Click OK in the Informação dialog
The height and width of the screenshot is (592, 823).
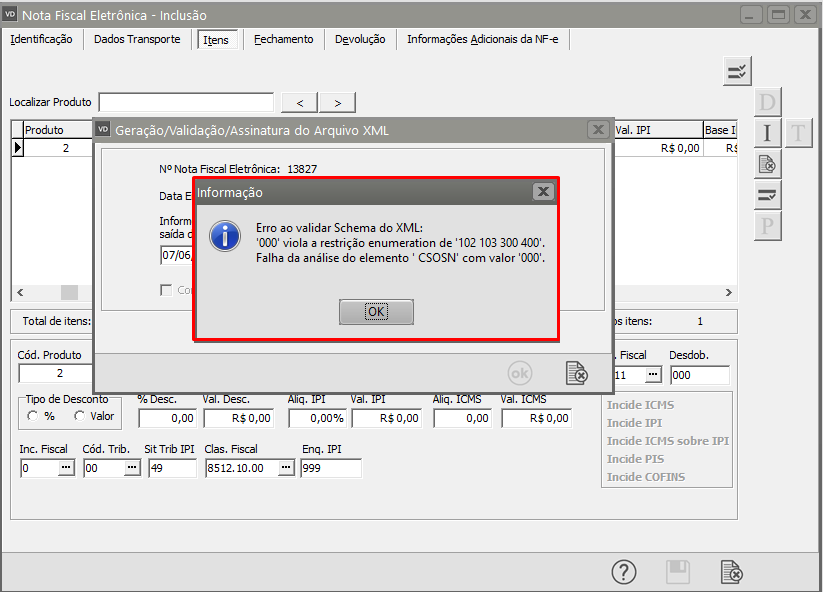click(x=376, y=312)
